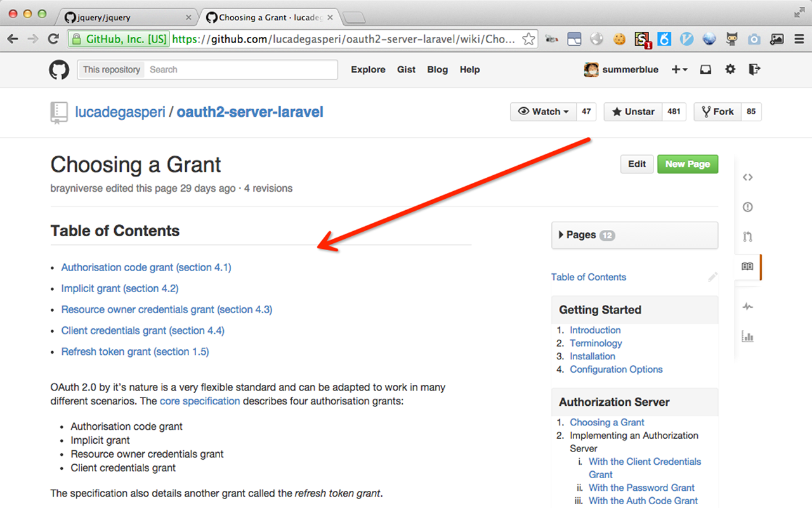Image resolution: width=812 pixels, height=508 pixels.
Task: Open With the Password Grant link
Action: (641, 488)
